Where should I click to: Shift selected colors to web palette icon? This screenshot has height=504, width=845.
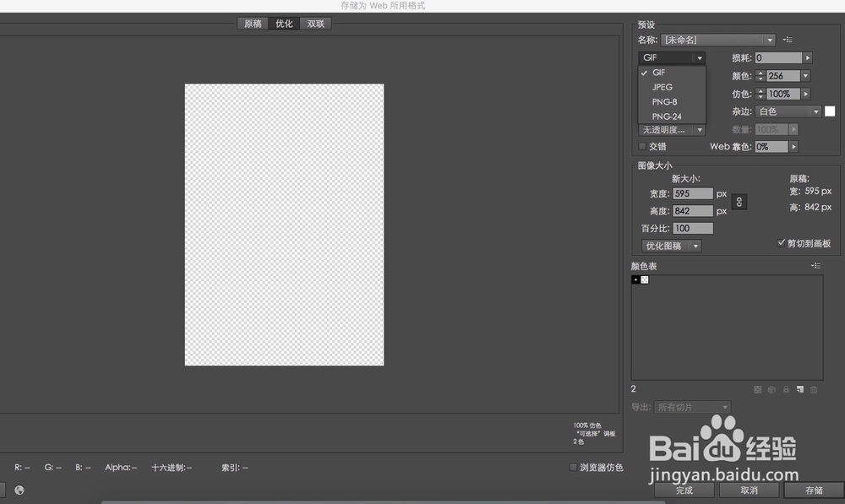pos(771,389)
